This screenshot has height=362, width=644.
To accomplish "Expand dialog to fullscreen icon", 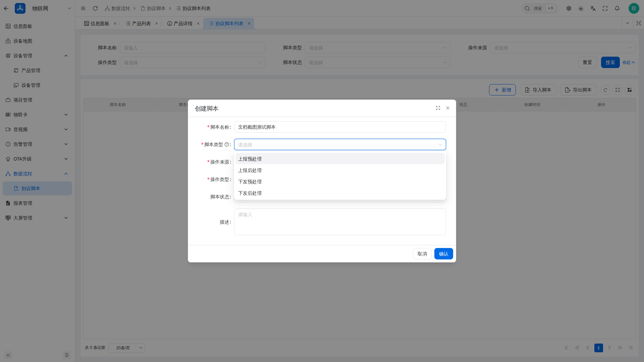I will 438,108.
